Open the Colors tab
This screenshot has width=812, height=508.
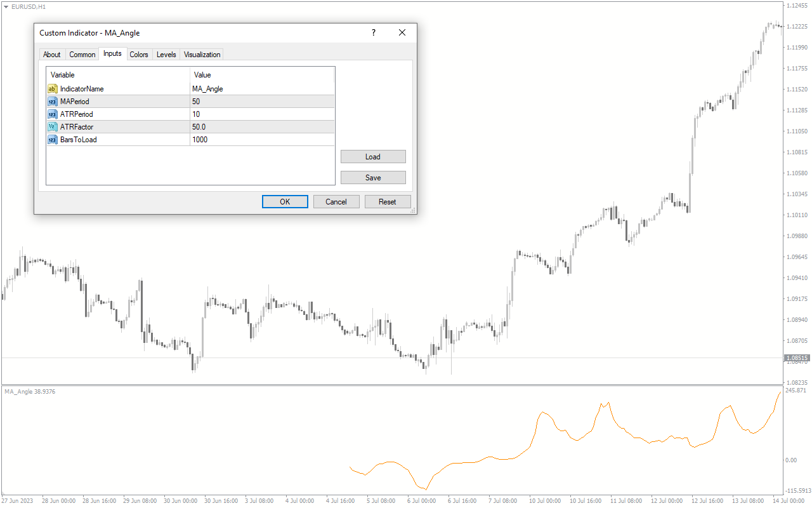139,55
